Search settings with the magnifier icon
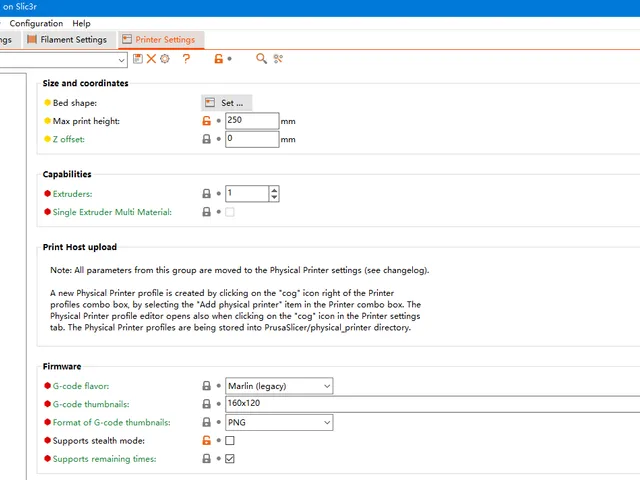Image resolution: width=640 pixels, height=480 pixels. click(x=261, y=59)
